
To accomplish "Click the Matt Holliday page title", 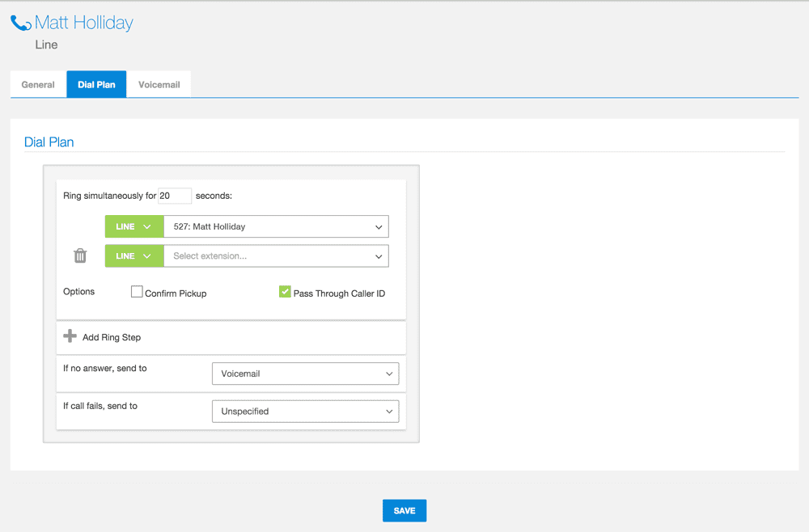I will [x=84, y=23].
